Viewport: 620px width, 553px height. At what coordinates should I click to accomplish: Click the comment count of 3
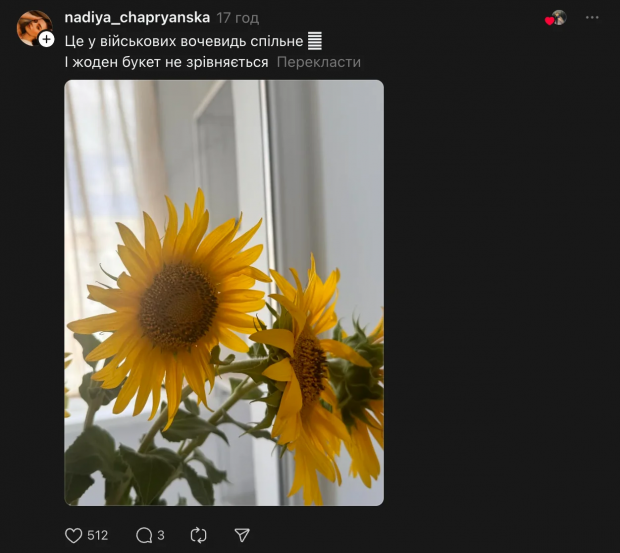[x=161, y=535]
